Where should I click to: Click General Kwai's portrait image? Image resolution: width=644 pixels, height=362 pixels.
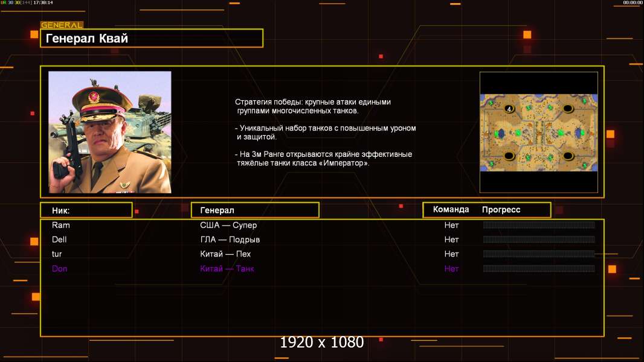tap(110, 132)
